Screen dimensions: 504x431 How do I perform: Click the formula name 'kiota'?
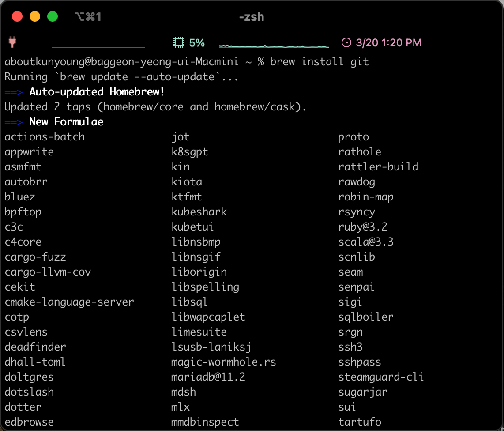(x=187, y=182)
